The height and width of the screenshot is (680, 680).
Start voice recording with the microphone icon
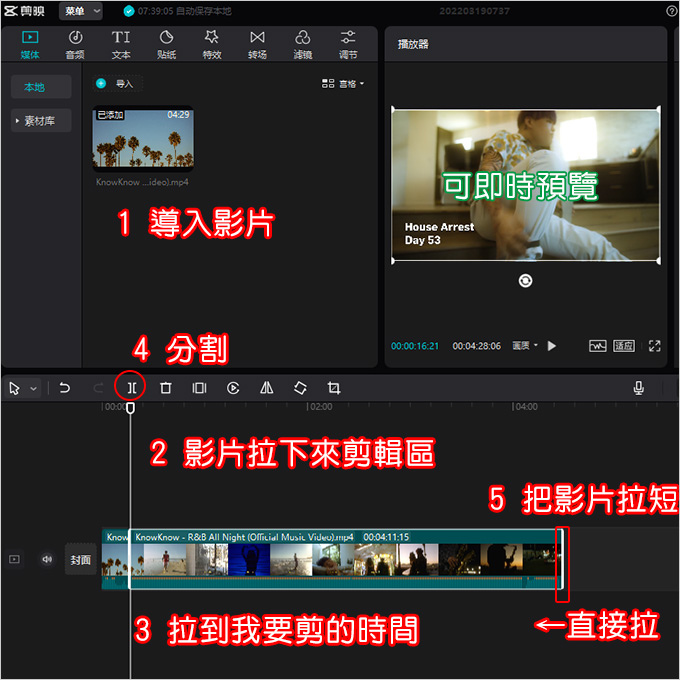coord(638,388)
